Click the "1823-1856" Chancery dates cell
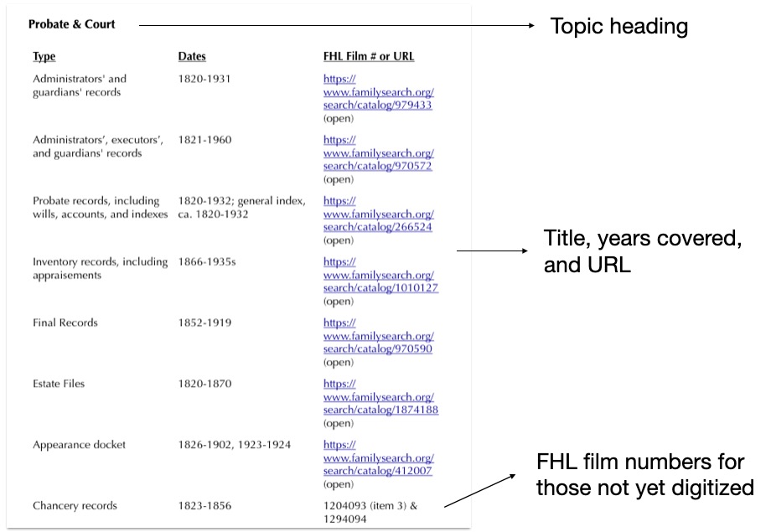Screen dimensions: 771x532 point(204,506)
